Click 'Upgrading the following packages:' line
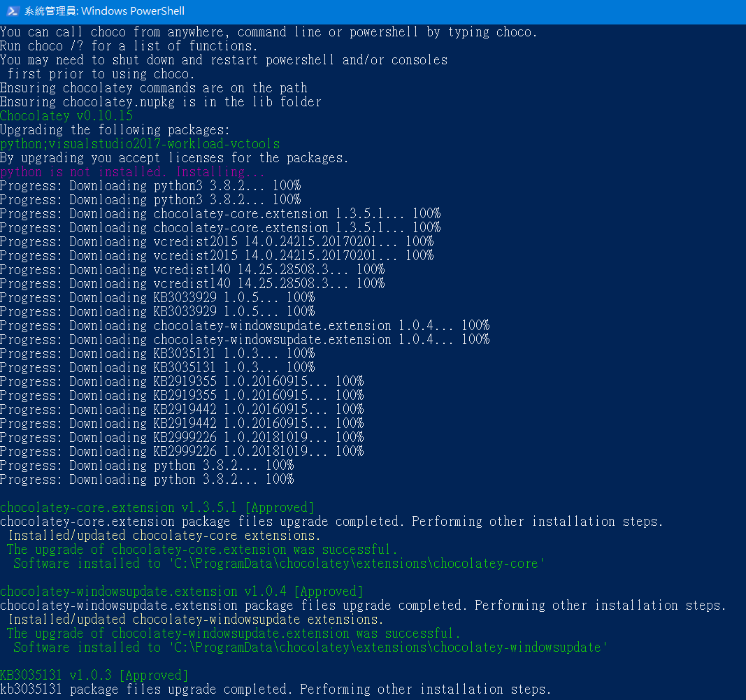The image size is (746, 700). [115, 130]
